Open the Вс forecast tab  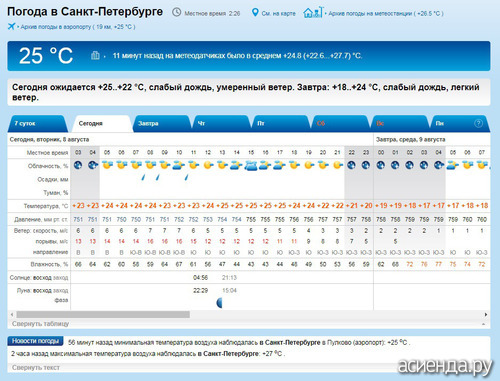pyautogui.click(x=399, y=124)
